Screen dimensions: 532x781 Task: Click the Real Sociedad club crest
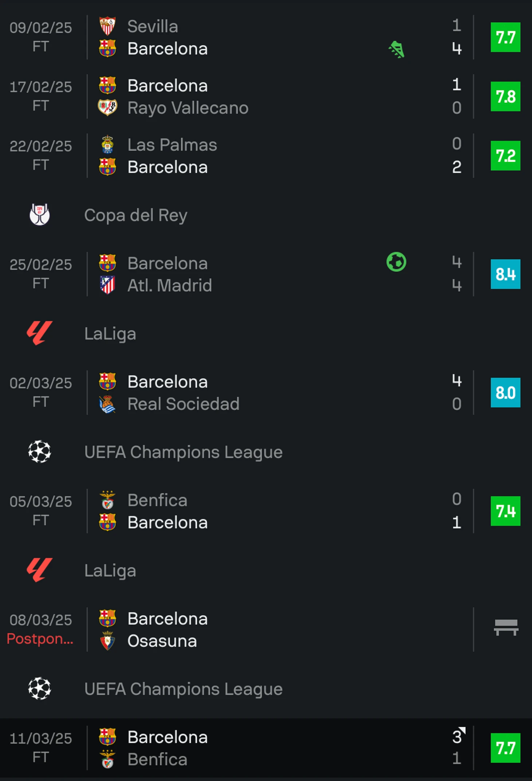tap(107, 404)
